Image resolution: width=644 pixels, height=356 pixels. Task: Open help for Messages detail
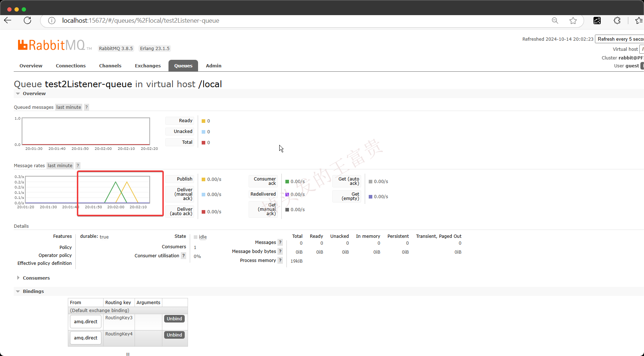tap(280, 242)
